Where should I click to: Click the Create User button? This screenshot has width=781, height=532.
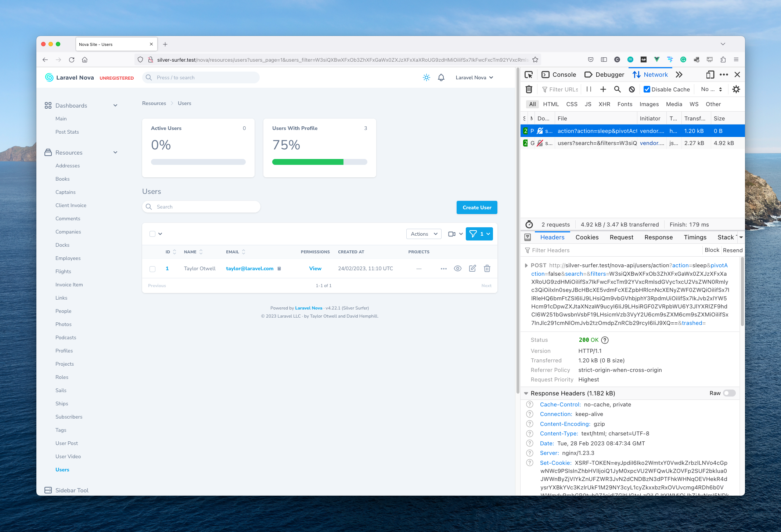click(x=476, y=207)
